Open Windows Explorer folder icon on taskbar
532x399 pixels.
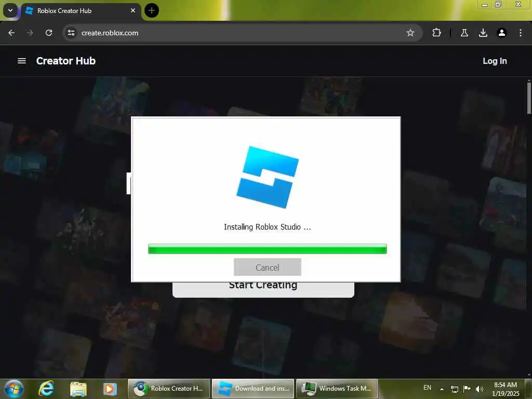pyautogui.click(x=78, y=389)
